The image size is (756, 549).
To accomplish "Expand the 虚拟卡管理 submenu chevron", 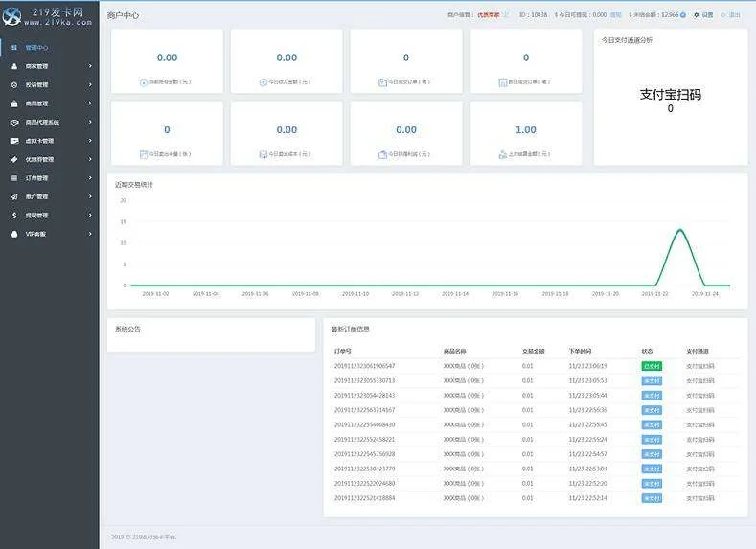I will [90, 141].
